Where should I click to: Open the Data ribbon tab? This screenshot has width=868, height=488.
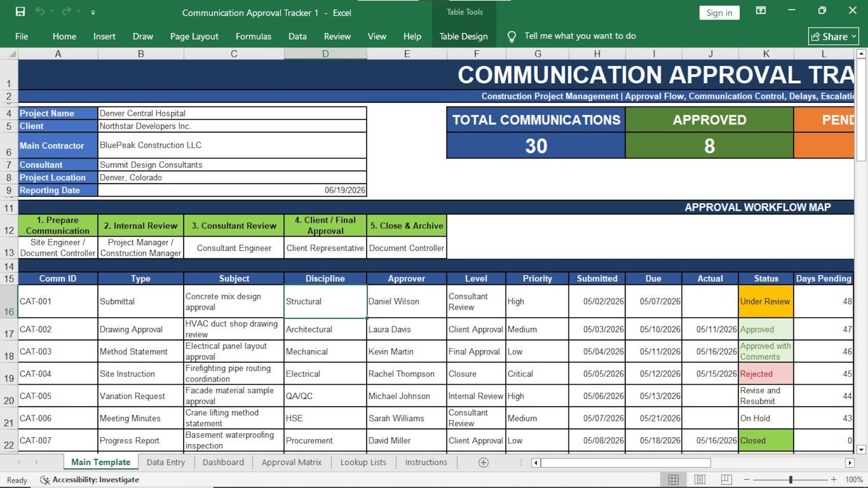297,36
